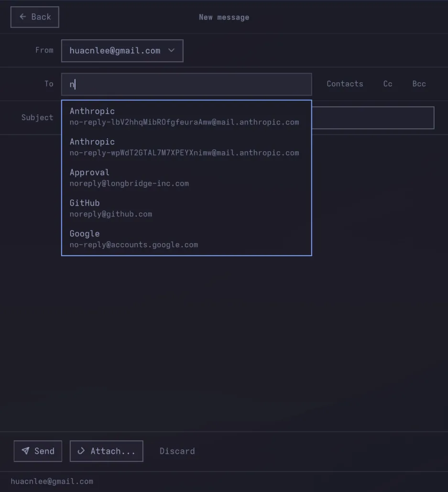Click the Back button label

(x=41, y=17)
